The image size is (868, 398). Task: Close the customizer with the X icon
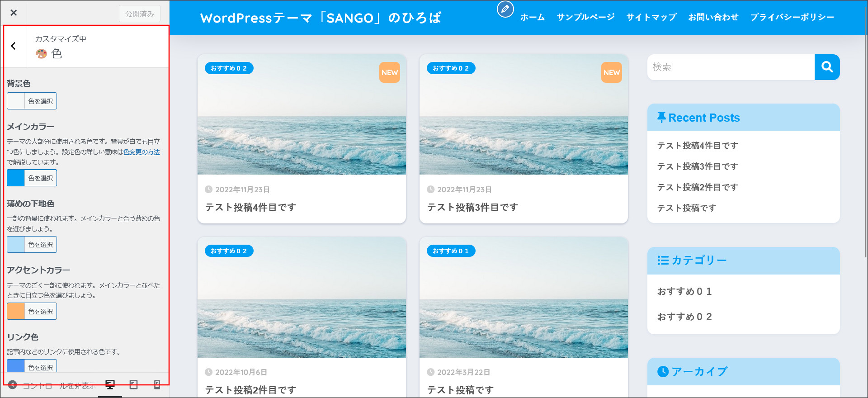coord(14,13)
